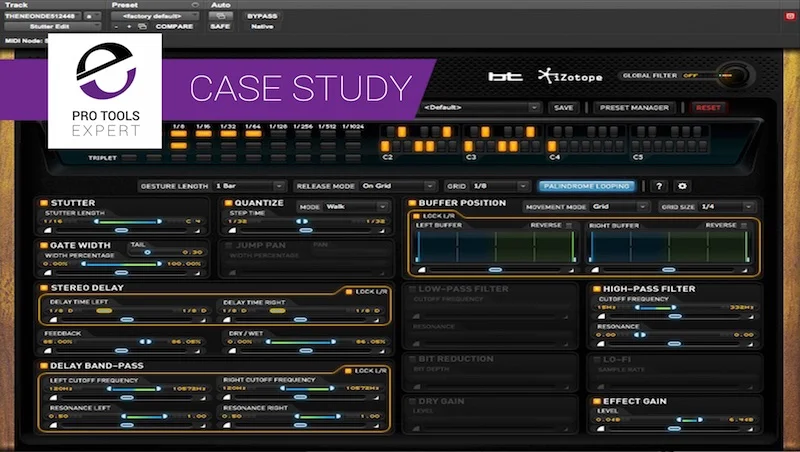Open the help question mark button

659,186
